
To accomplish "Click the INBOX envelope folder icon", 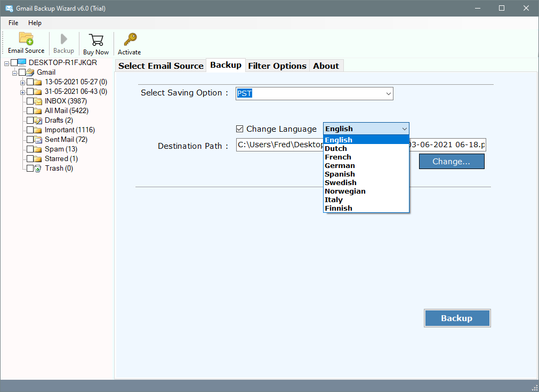I will (x=38, y=101).
